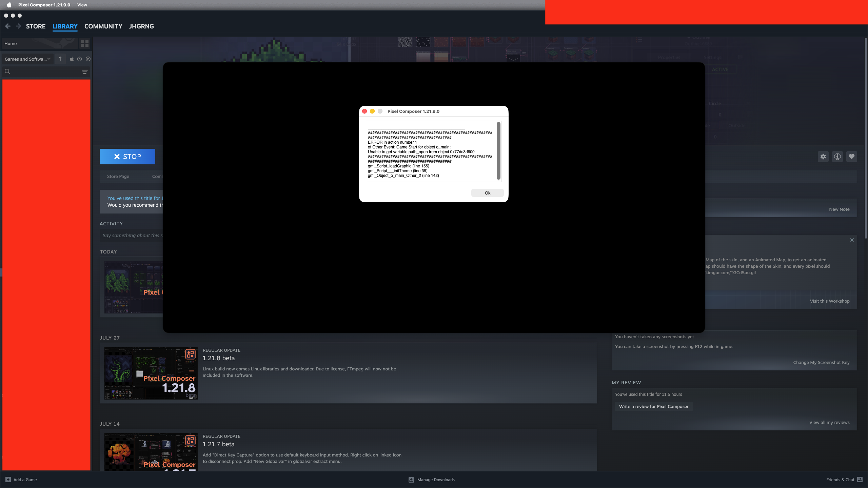Click the 'Manage Downloads' label
868x488 pixels.
coord(436,480)
